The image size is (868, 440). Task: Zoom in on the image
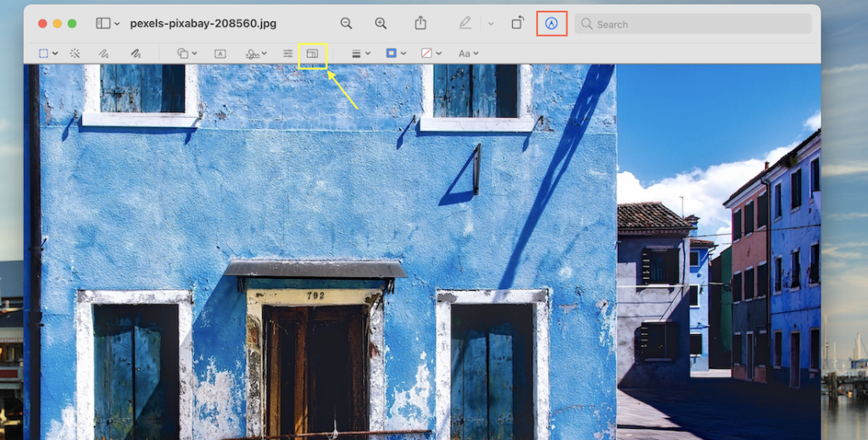[381, 24]
